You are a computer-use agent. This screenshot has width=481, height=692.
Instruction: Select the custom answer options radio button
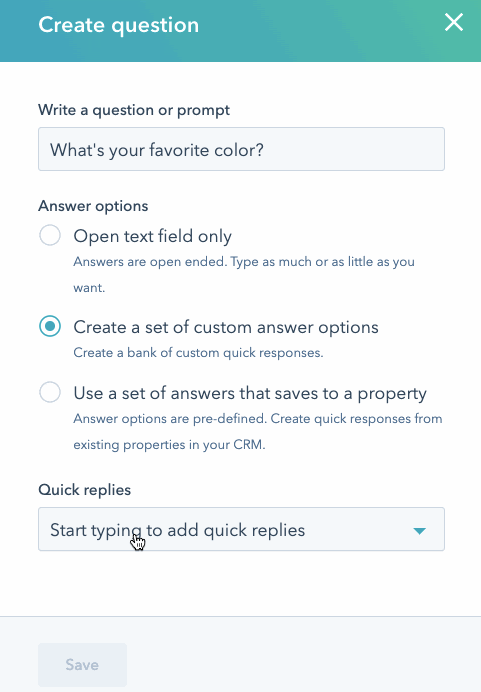tap(50, 326)
